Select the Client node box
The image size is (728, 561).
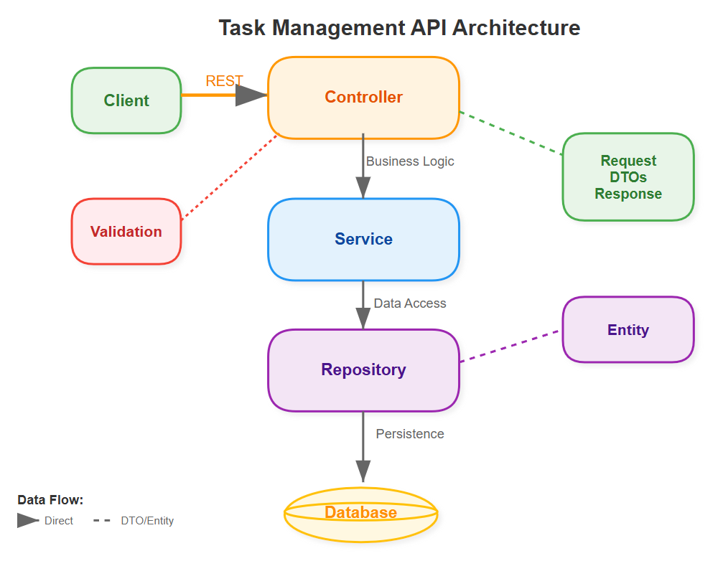(126, 100)
